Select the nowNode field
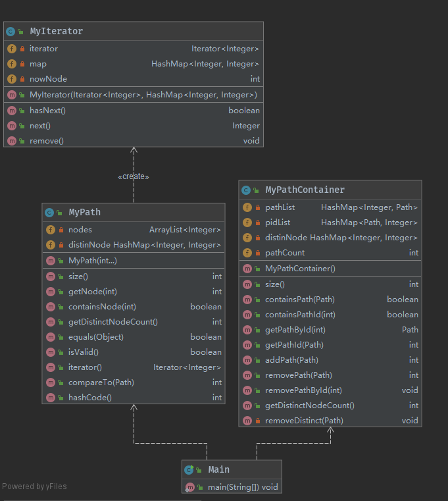Viewport: 448px width, 501px height. [x=134, y=79]
